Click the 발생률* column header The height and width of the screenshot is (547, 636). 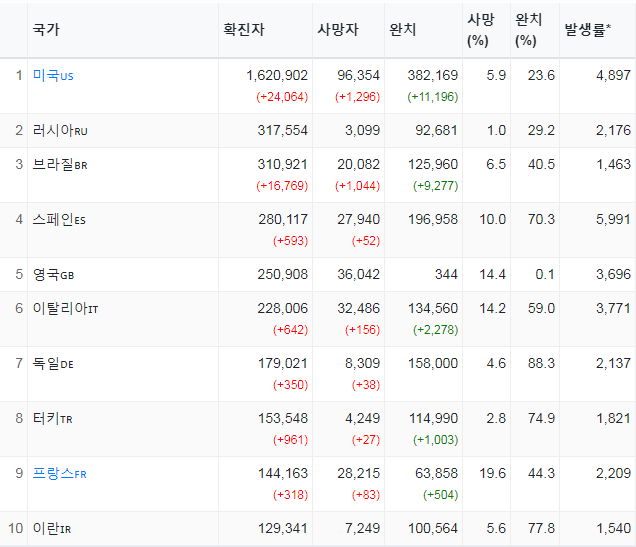587,29
